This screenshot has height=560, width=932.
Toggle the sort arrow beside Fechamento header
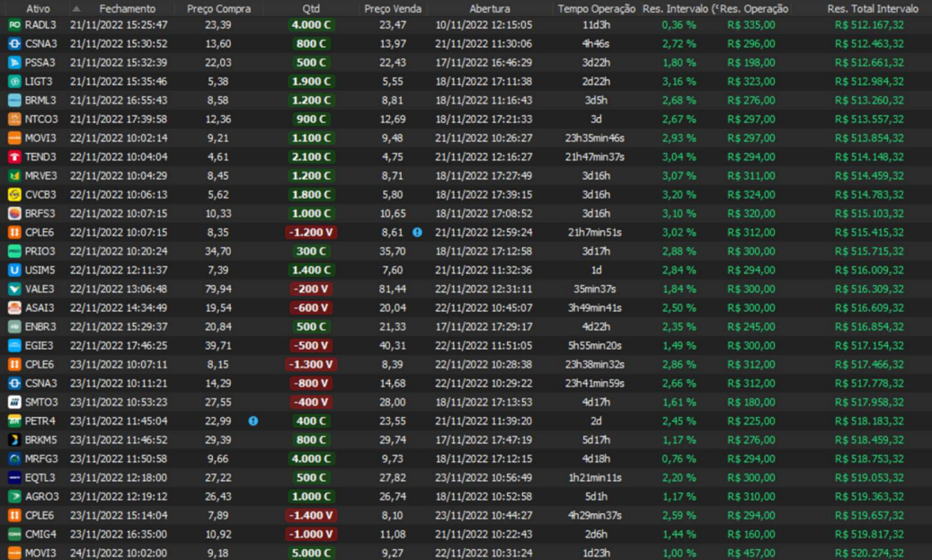tap(76, 8)
